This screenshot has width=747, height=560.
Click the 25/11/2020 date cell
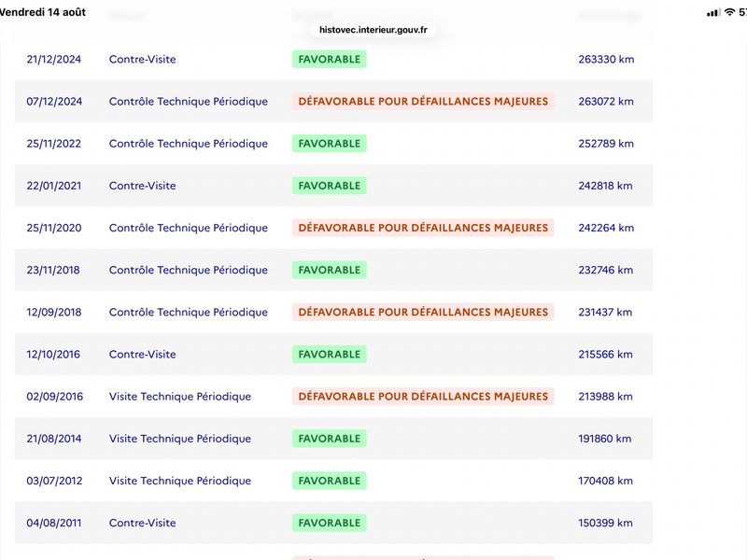[x=54, y=228]
